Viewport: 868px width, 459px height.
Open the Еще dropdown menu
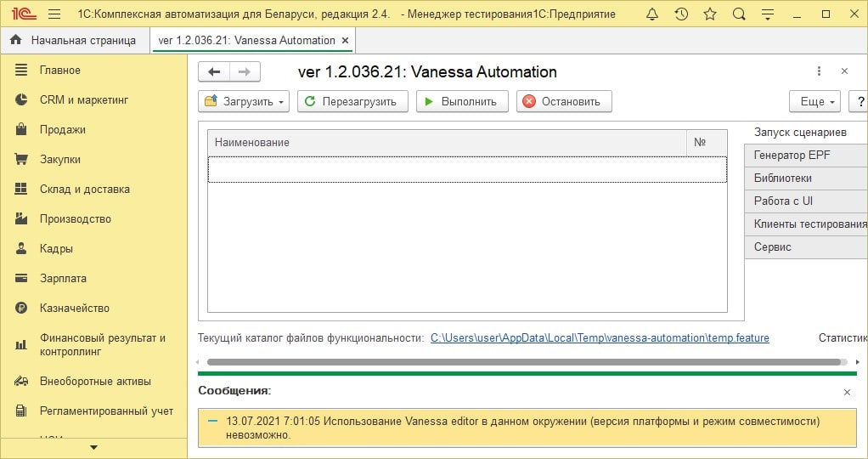pos(814,101)
